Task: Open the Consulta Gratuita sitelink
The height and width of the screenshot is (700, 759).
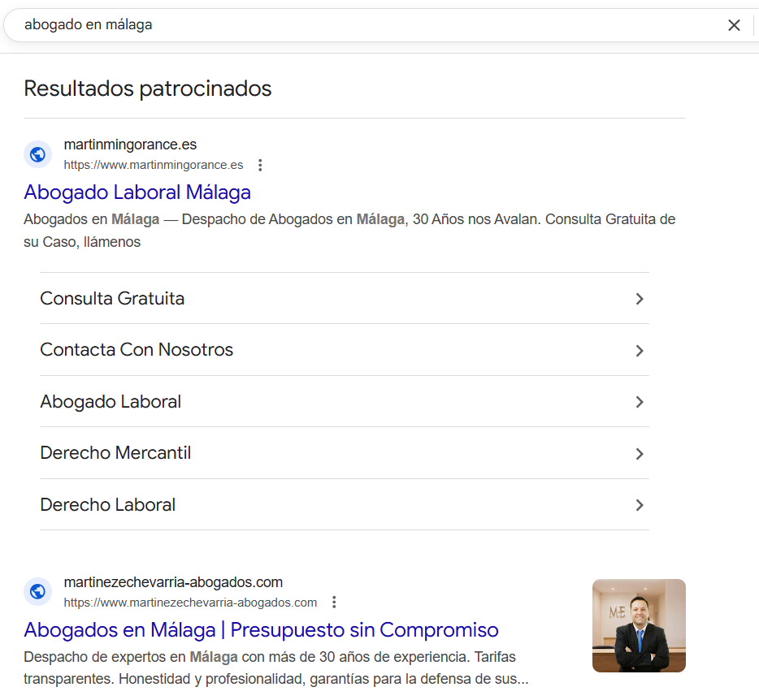Action: click(112, 299)
